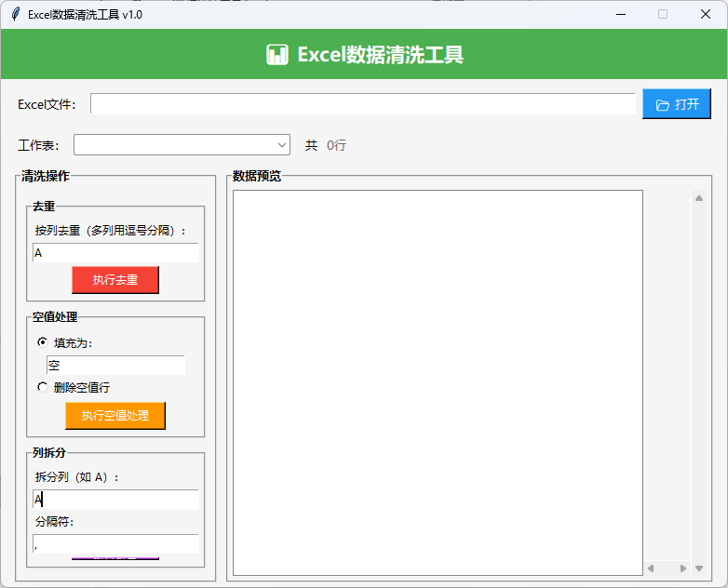Click the red 执行去重 button
This screenshot has height=588, width=728.
[115, 280]
